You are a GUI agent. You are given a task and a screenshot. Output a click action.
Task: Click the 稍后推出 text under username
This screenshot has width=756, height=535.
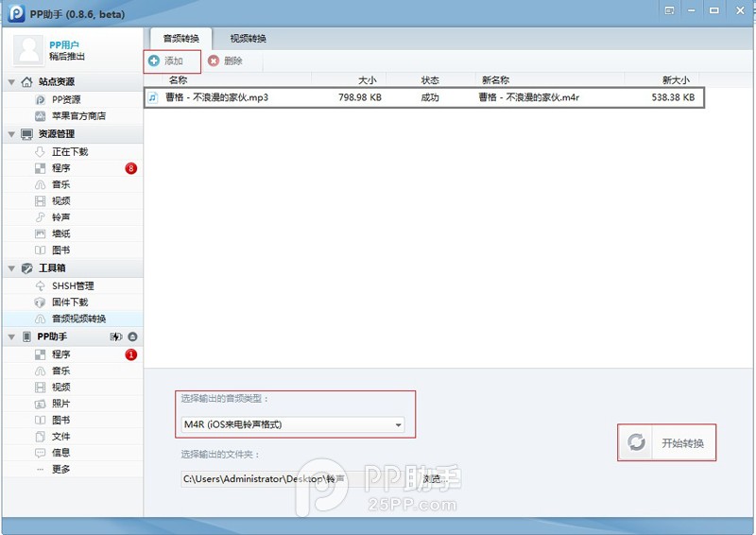[67, 57]
